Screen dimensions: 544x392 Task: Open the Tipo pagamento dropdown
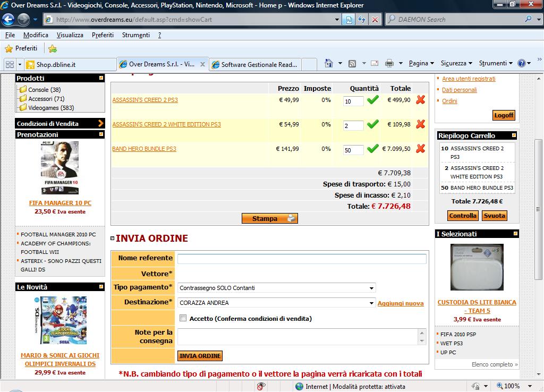tap(276, 288)
